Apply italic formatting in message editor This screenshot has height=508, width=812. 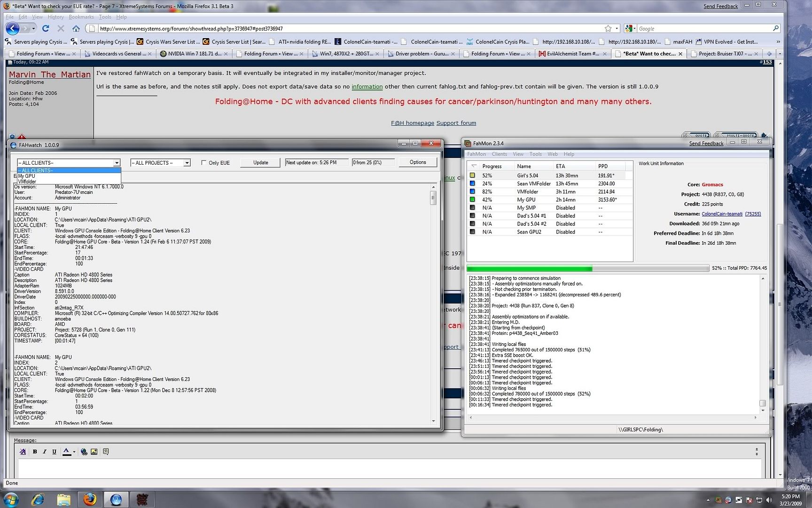(45, 452)
